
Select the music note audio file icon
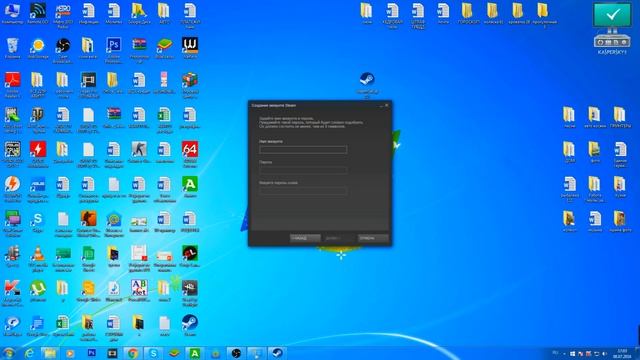point(113,291)
